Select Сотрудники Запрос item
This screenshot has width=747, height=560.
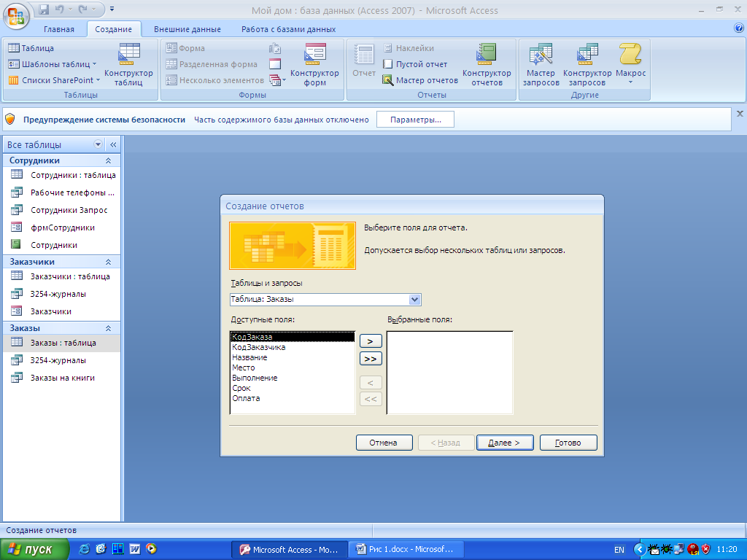62,210
